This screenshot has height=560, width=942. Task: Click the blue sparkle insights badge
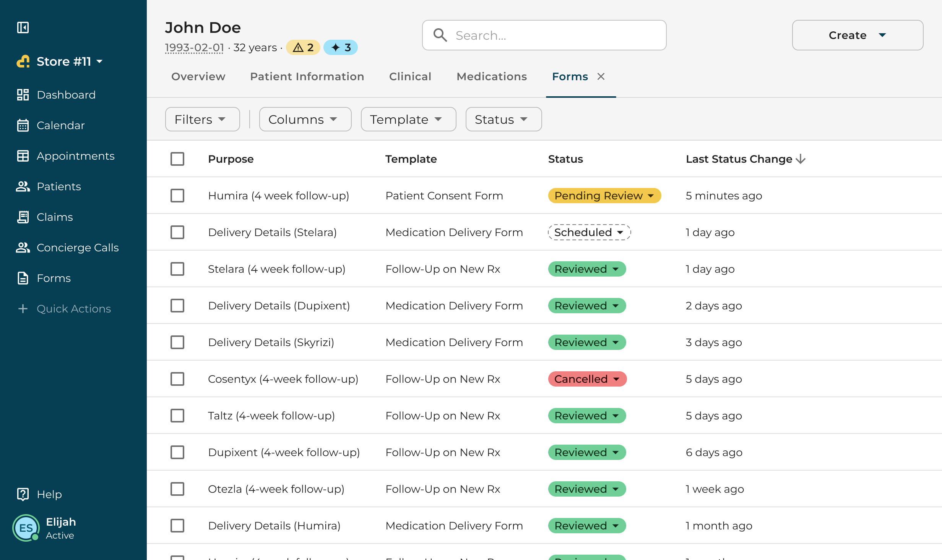340,47
